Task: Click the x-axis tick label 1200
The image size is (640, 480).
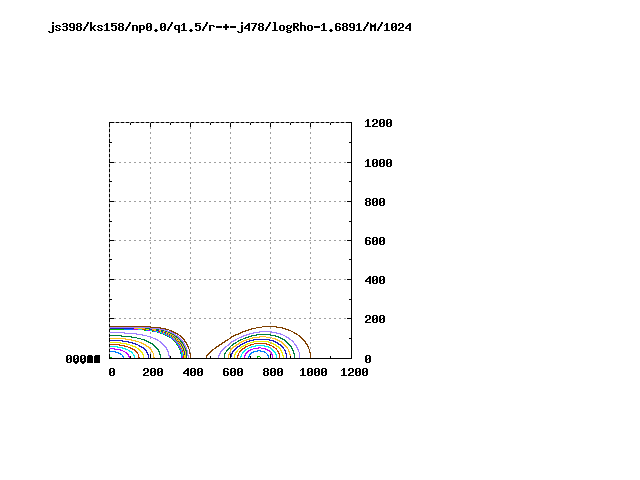Action: pyautogui.click(x=354, y=372)
